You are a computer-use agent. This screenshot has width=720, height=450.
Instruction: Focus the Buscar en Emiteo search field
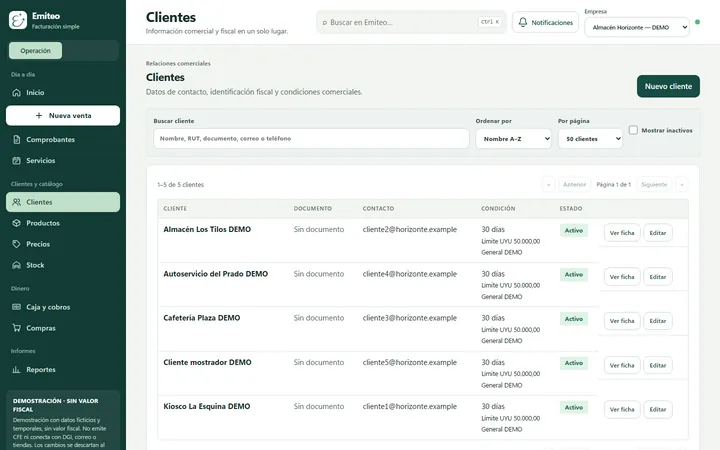411,22
